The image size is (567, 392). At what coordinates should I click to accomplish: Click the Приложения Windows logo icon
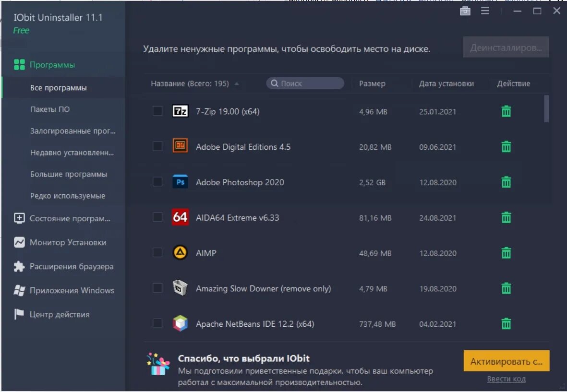pos(19,290)
